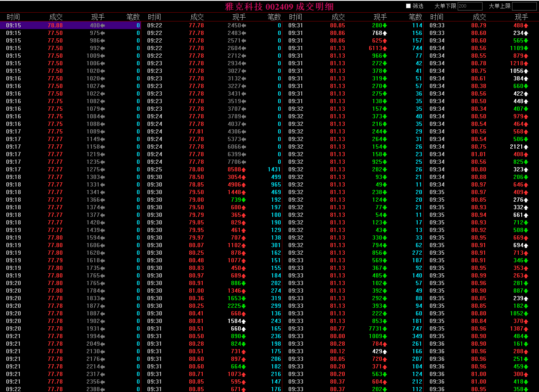Viewport: 539px width, 392px height.
Task: Click the white up arrow beside volume 1056
Action: click(526, 71)
